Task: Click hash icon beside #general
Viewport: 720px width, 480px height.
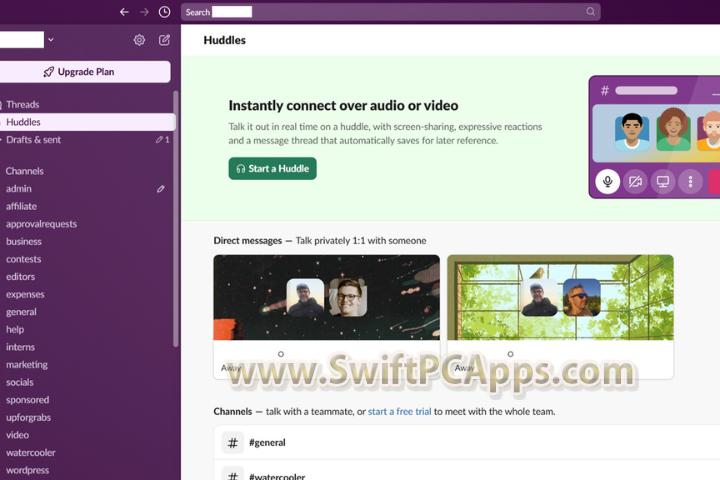Action: tap(233, 443)
